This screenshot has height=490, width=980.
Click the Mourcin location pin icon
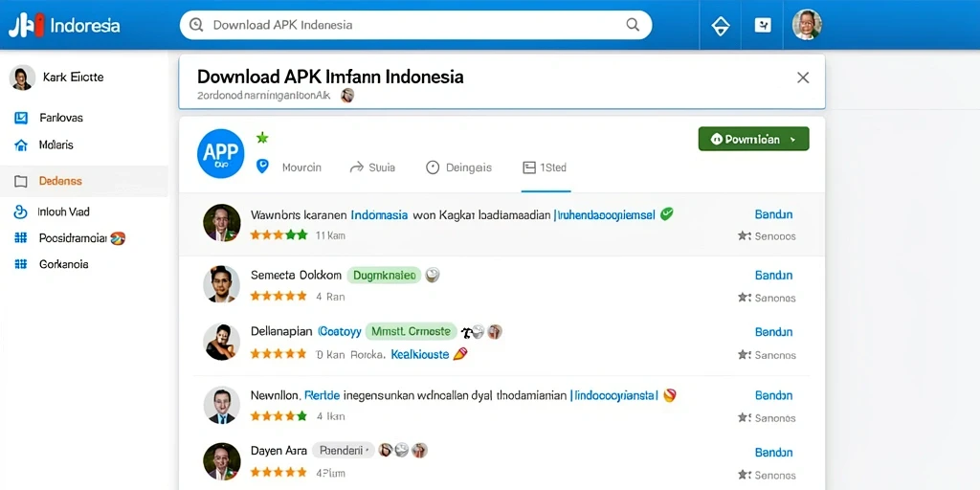click(262, 167)
